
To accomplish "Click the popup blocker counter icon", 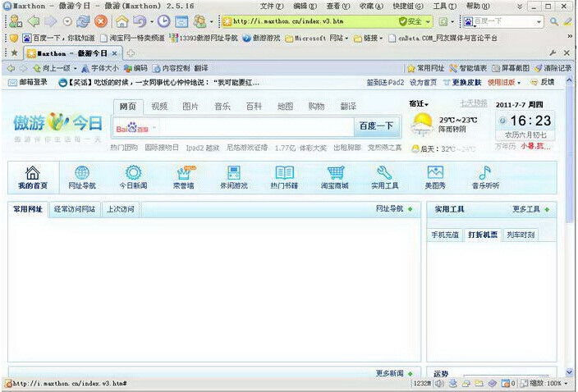I will click(x=508, y=384).
